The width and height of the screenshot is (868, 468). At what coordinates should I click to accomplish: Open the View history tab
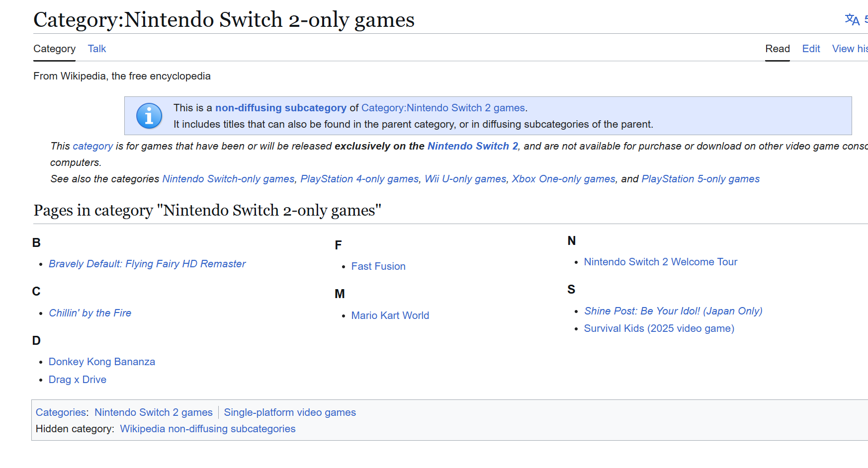coord(850,49)
